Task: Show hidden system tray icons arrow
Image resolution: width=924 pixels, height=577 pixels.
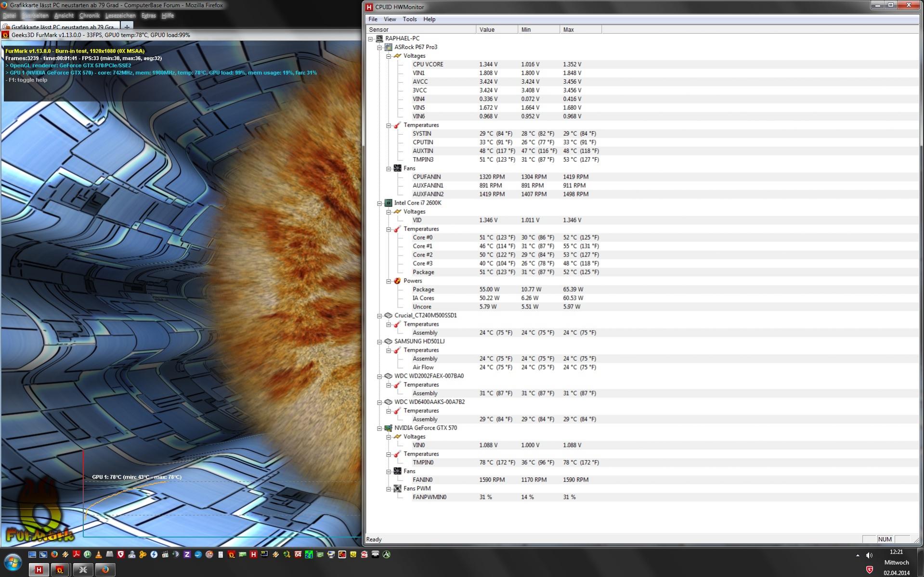Action: (858, 555)
